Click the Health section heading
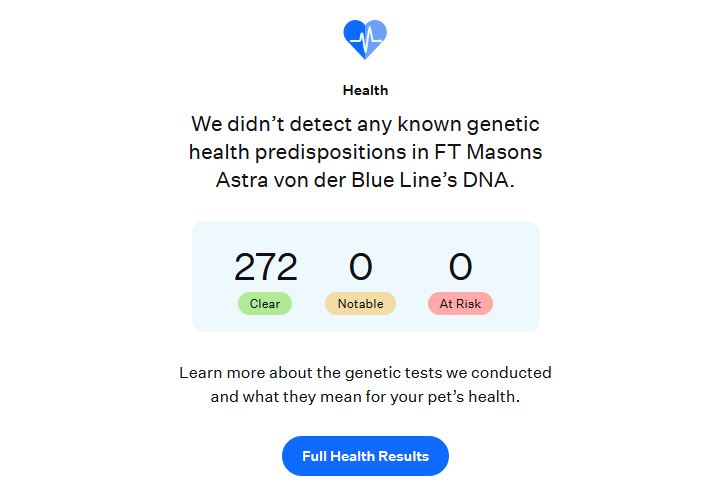 coord(365,90)
